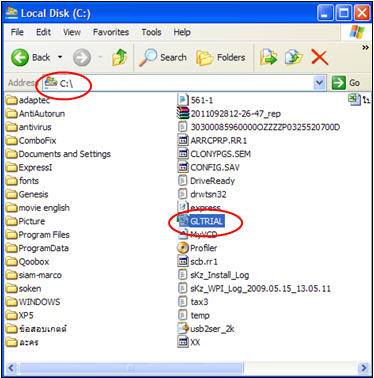Select the DriveReady file icon

(182, 181)
